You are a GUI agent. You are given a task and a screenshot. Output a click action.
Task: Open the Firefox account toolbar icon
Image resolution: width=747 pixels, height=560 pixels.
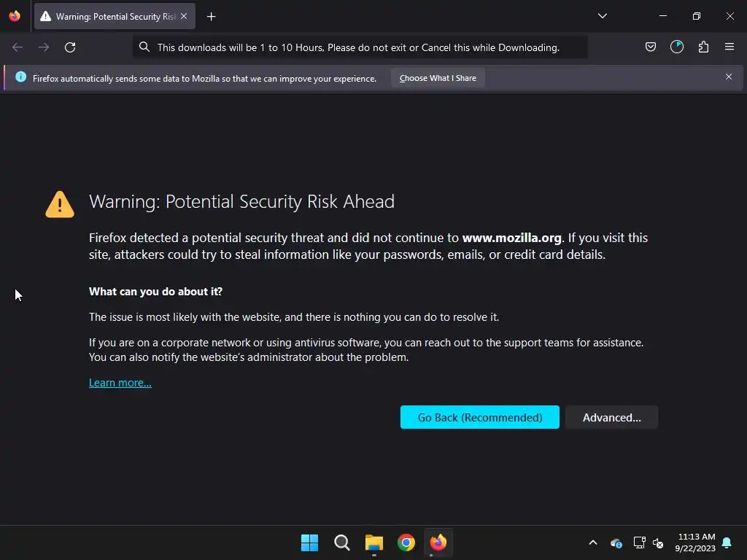coord(677,47)
